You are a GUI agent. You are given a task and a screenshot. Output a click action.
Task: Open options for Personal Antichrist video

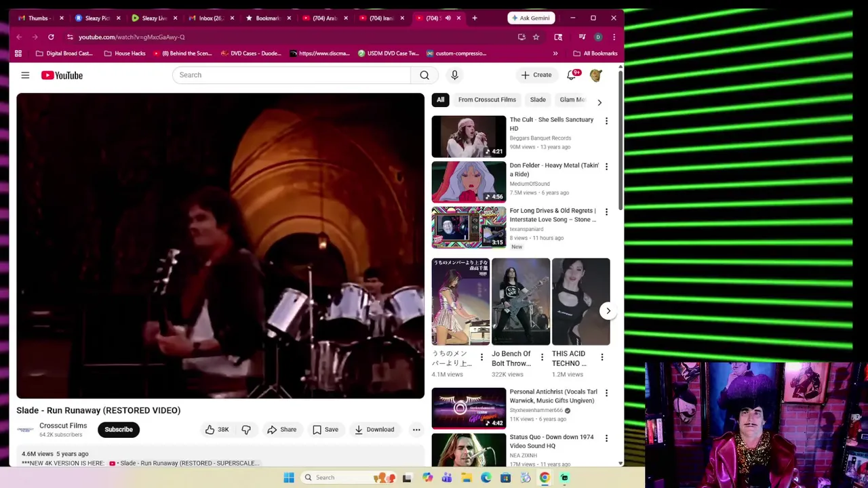click(x=606, y=392)
